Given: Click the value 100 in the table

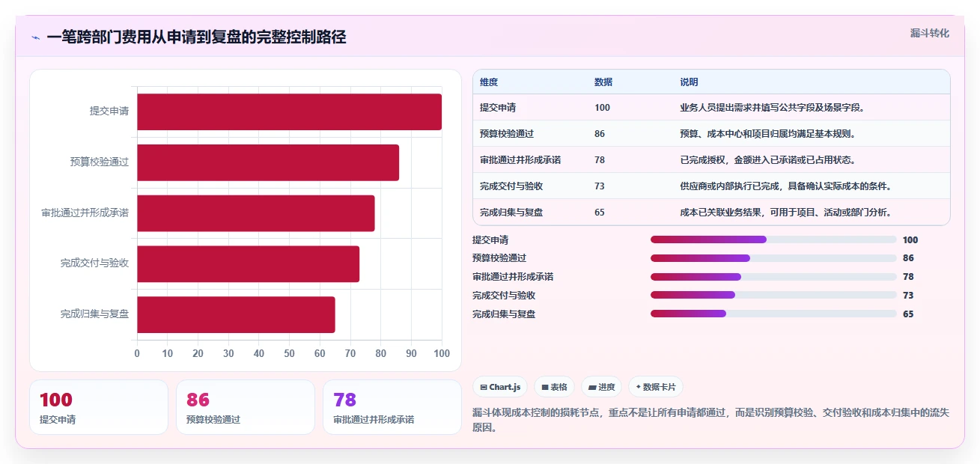Looking at the screenshot, I should 602,108.
